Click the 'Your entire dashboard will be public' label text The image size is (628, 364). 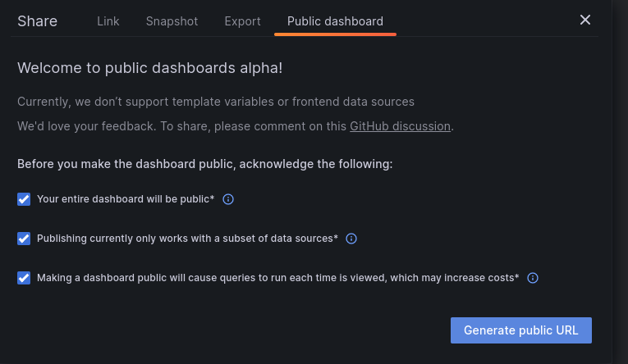[126, 199]
